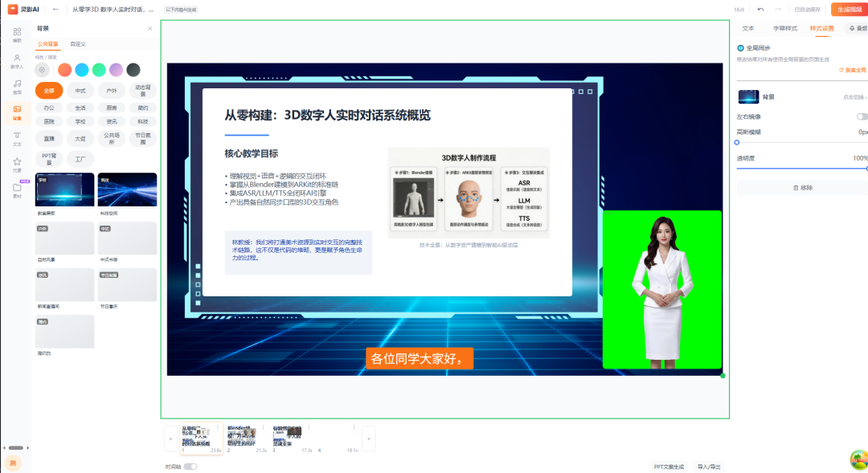Open the 模板 templates sidebar panel
This screenshot has height=473, width=868.
click(x=17, y=35)
